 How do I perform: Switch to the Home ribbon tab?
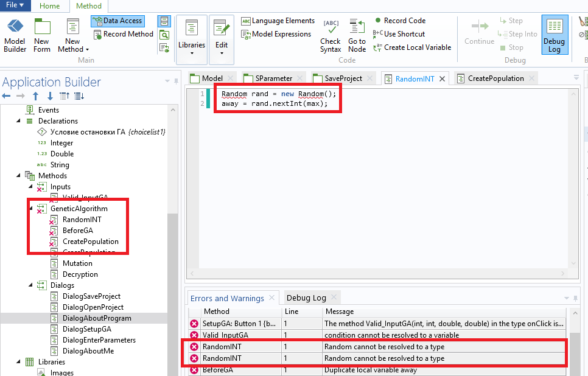click(x=50, y=6)
